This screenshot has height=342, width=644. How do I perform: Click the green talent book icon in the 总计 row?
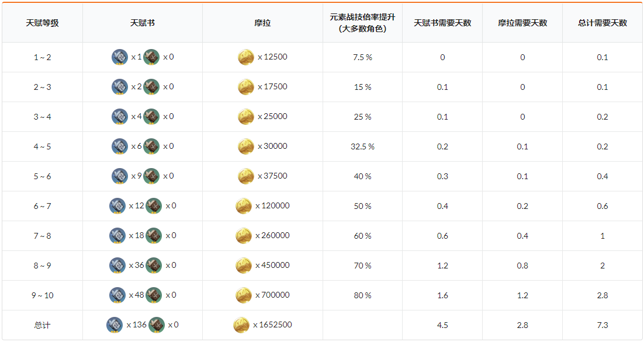click(157, 324)
